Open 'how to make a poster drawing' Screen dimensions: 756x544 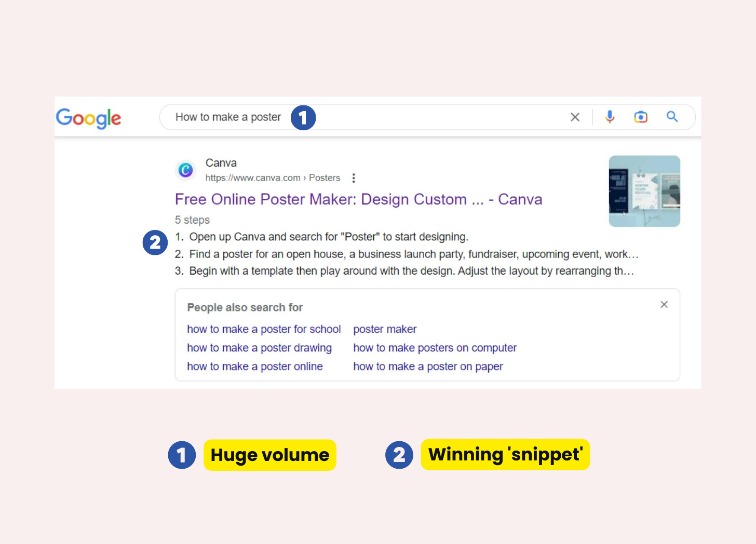pyautogui.click(x=259, y=348)
